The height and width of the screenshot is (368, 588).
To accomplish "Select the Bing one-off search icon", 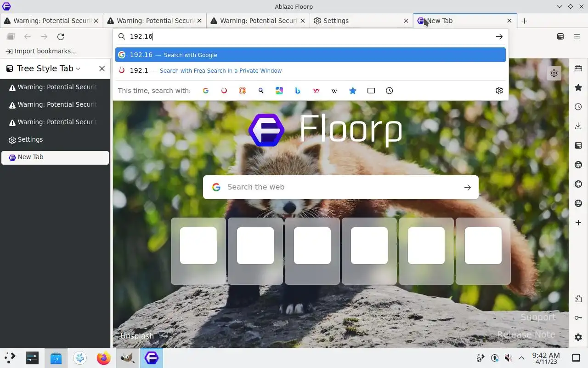I will click(298, 91).
